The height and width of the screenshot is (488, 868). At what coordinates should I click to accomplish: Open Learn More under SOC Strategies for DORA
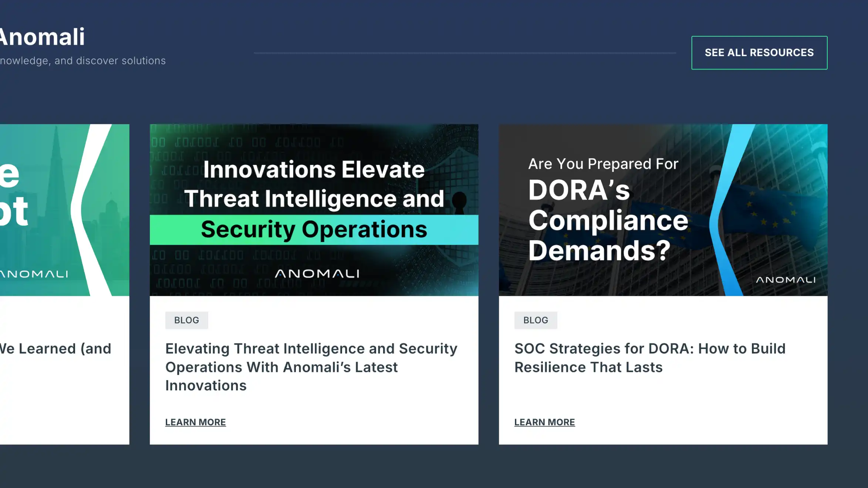point(544,422)
